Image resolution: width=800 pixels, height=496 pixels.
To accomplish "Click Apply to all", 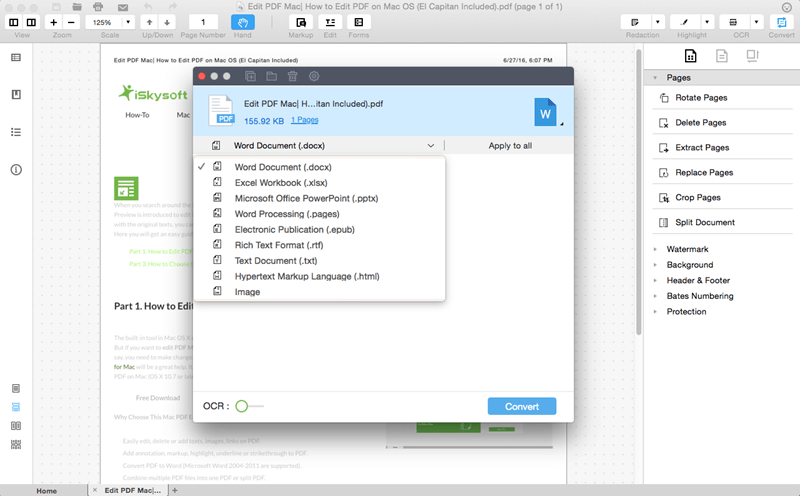I will pyautogui.click(x=510, y=145).
